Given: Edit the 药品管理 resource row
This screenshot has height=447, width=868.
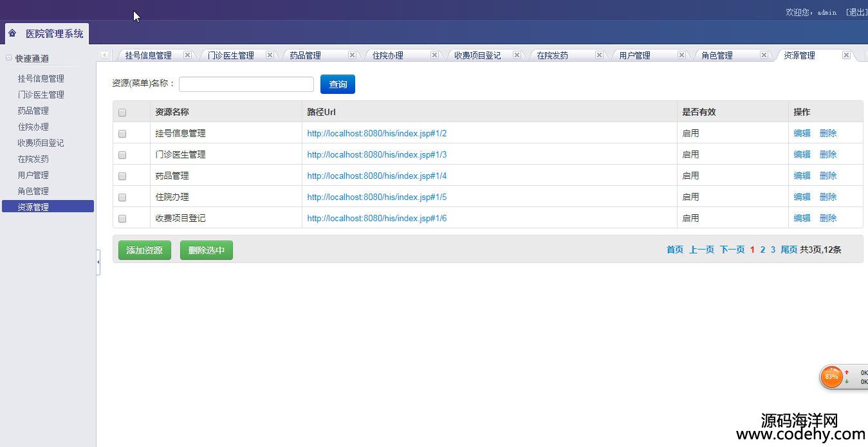Looking at the screenshot, I should [x=802, y=176].
